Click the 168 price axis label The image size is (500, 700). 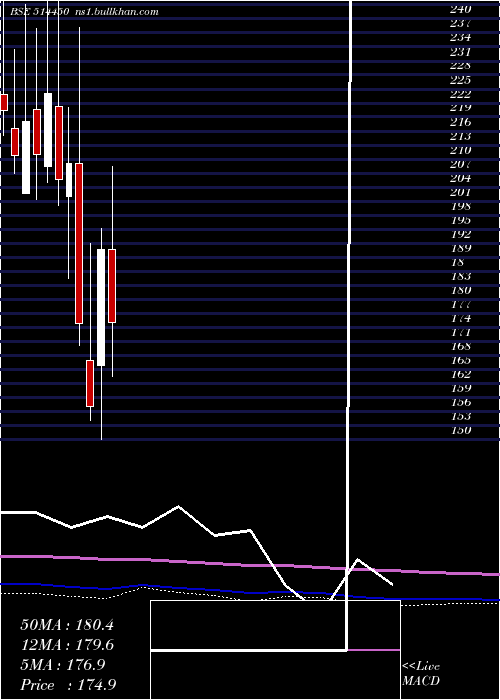click(x=460, y=346)
